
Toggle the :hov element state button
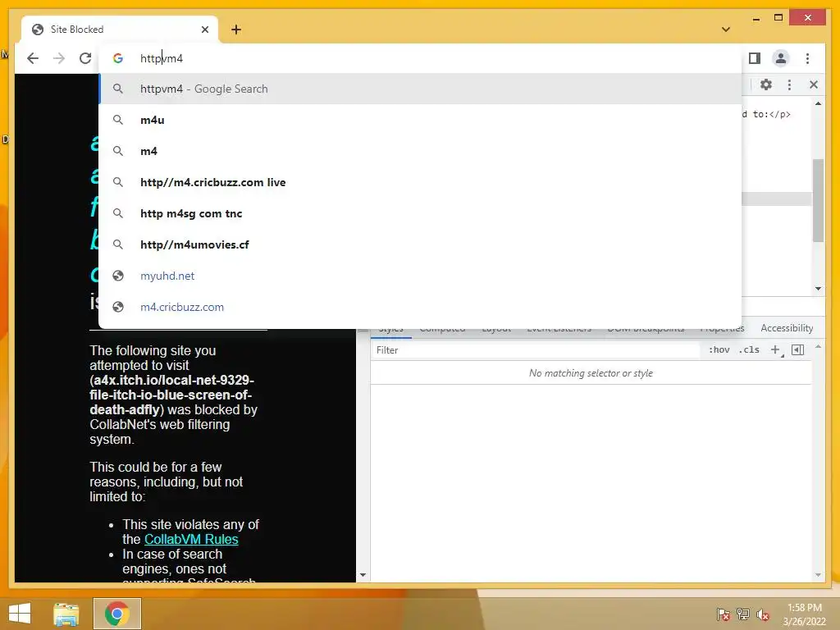click(x=719, y=349)
